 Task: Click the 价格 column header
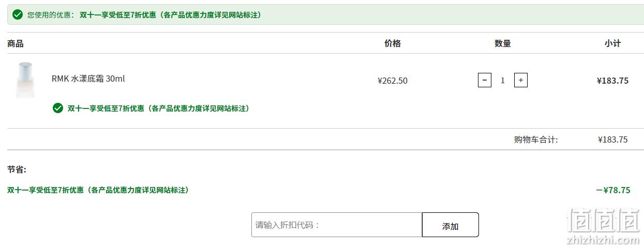click(393, 43)
